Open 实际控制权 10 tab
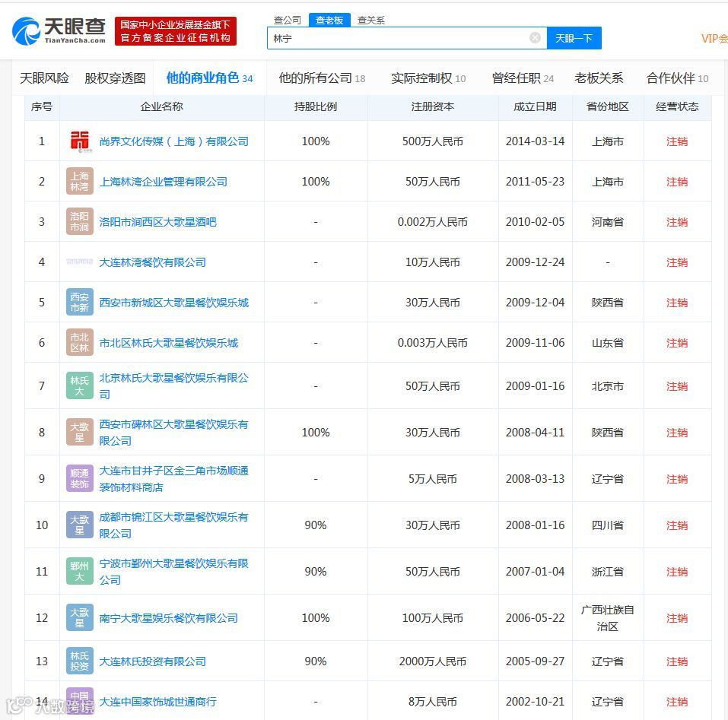The height and width of the screenshot is (720, 728). point(428,78)
